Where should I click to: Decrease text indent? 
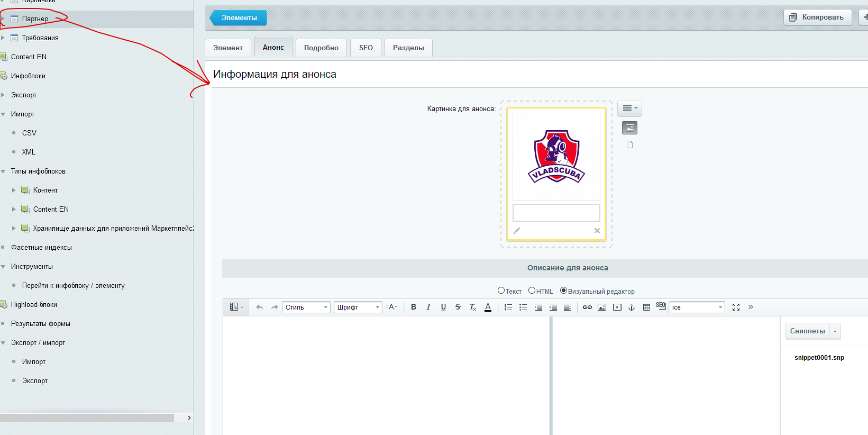(x=553, y=307)
